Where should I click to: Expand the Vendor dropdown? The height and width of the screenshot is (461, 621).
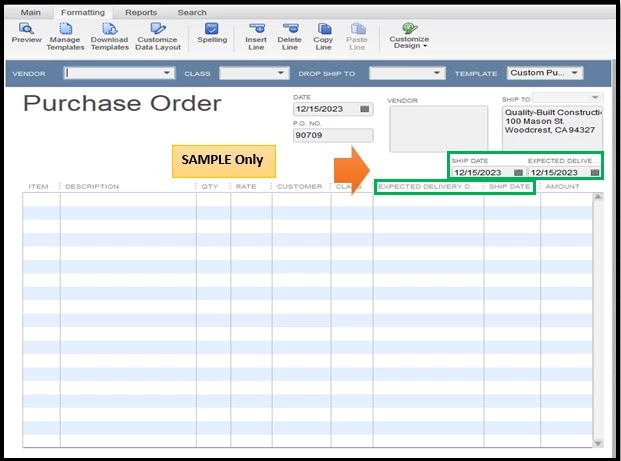tap(167, 73)
